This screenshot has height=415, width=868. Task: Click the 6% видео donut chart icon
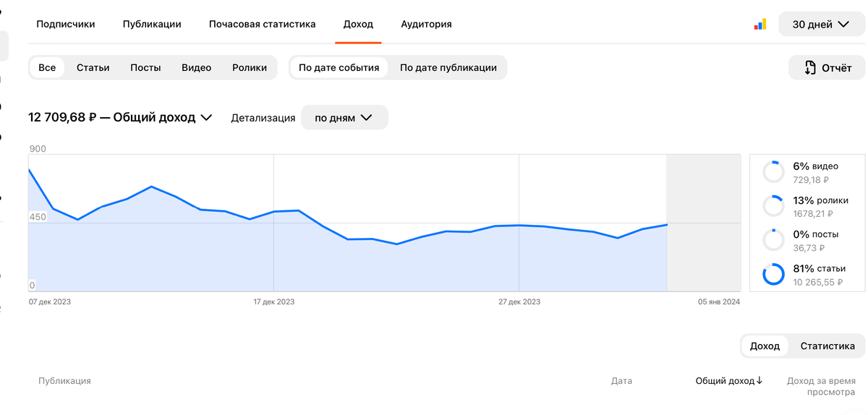coord(773,172)
